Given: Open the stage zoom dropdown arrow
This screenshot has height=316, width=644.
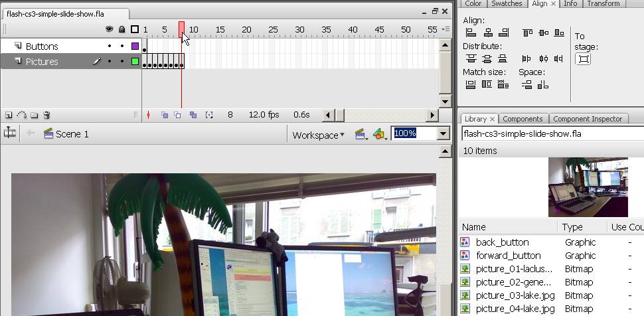Looking at the screenshot, I should pos(443,133).
